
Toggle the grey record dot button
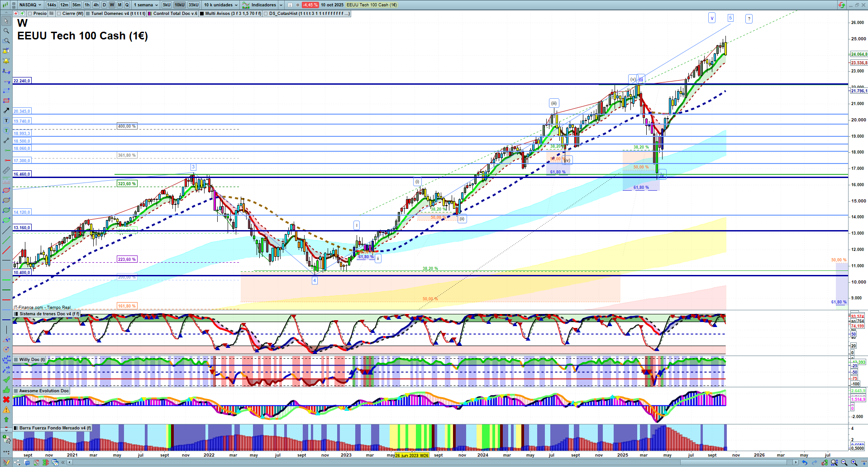click(x=297, y=5)
